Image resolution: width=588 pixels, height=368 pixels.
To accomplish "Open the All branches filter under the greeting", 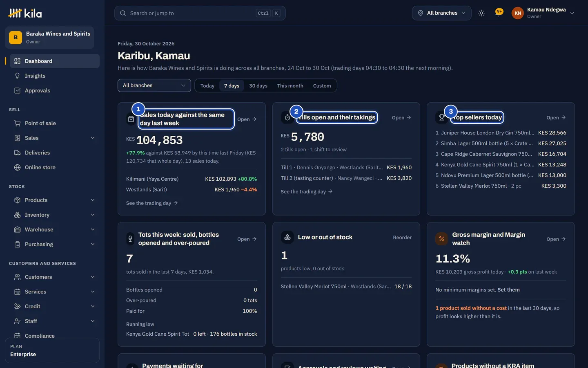I will click(x=154, y=85).
